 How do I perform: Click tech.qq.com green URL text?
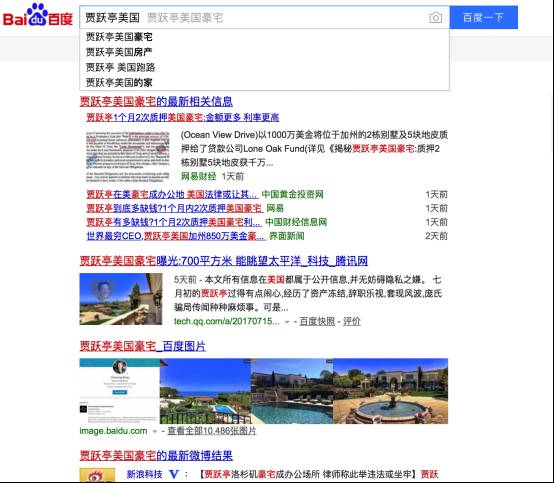pos(226,321)
